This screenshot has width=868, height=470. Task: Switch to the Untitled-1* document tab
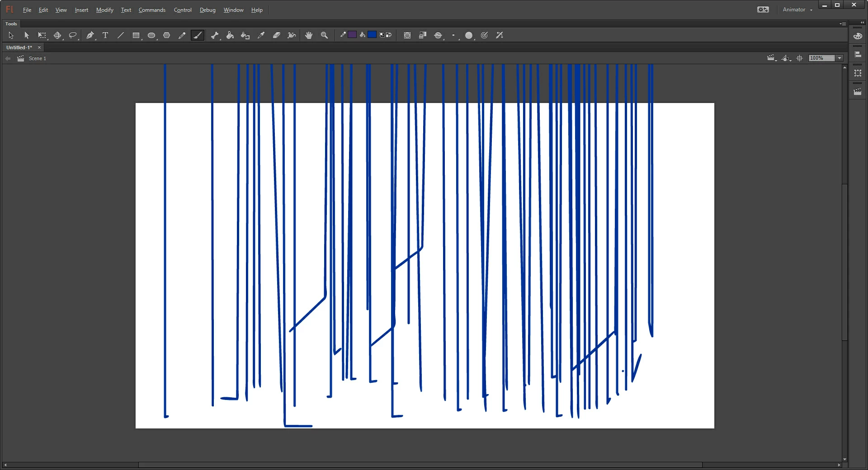coord(19,47)
